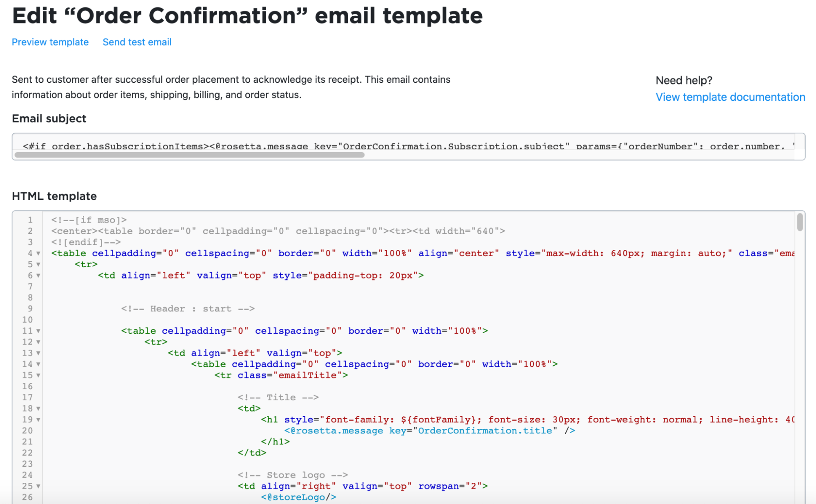Click the Header start comment on line 9
This screenshot has width=816, height=504.
pyautogui.click(x=188, y=309)
